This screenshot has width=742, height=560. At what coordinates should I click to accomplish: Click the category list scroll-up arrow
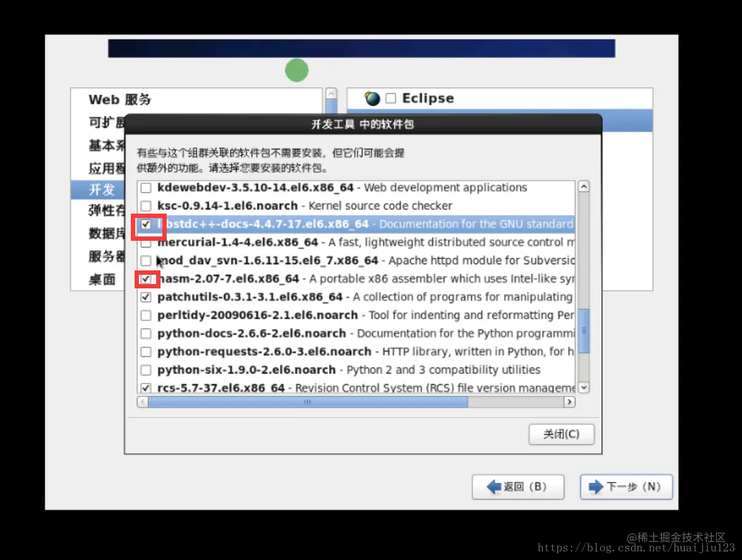click(x=331, y=94)
